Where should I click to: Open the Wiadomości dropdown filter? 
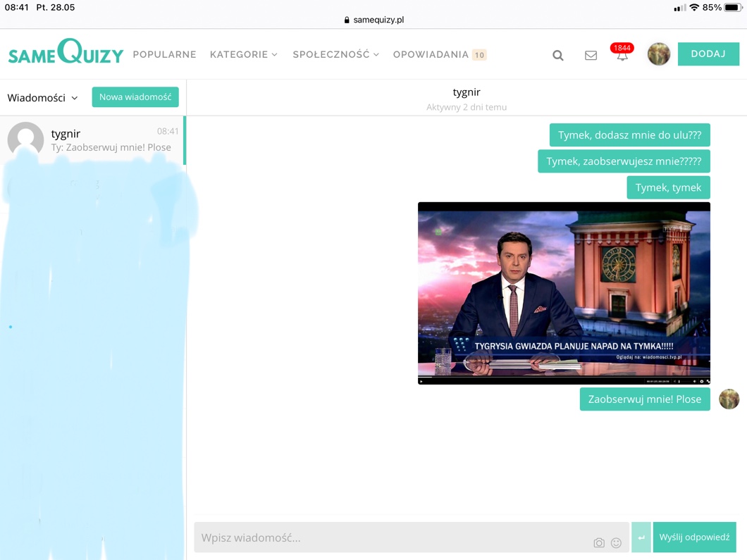tap(42, 98)
